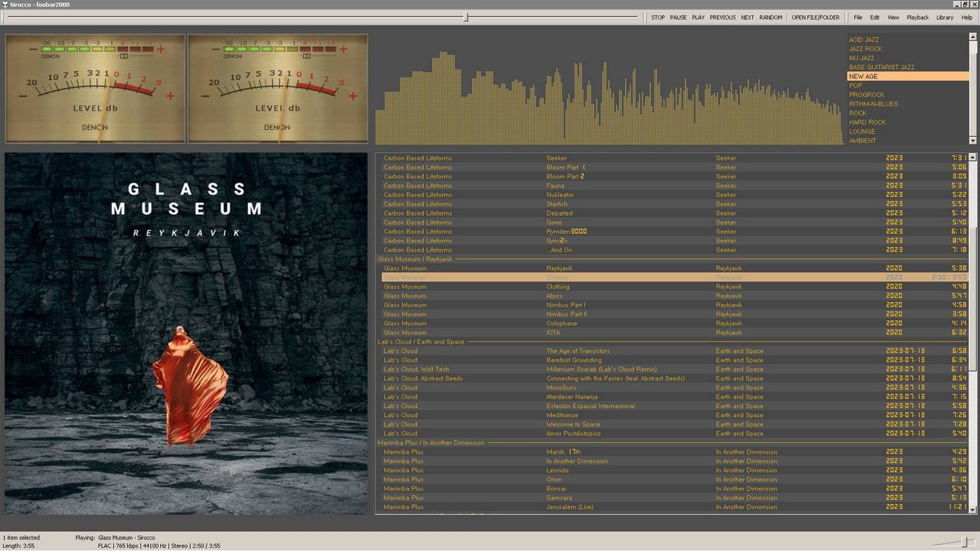Screen dimensions: 980x551
Task: Open the Library menu
Action: click(x=945, y=18)
